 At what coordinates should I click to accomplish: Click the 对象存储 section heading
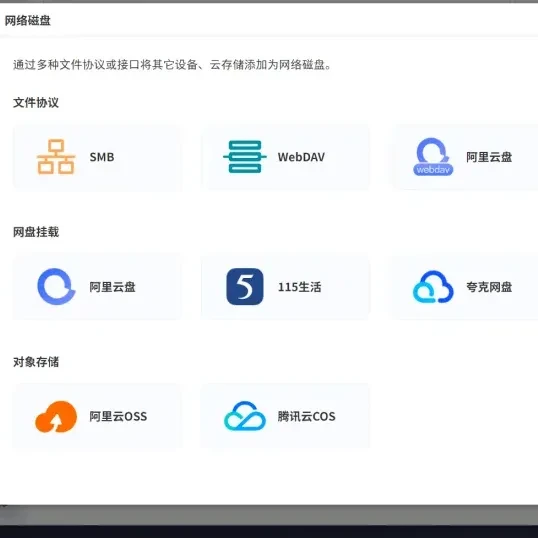[x=36, y=362]
